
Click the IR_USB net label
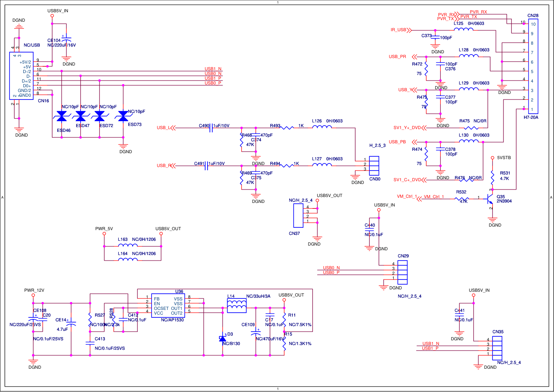(x=399, y=30)
